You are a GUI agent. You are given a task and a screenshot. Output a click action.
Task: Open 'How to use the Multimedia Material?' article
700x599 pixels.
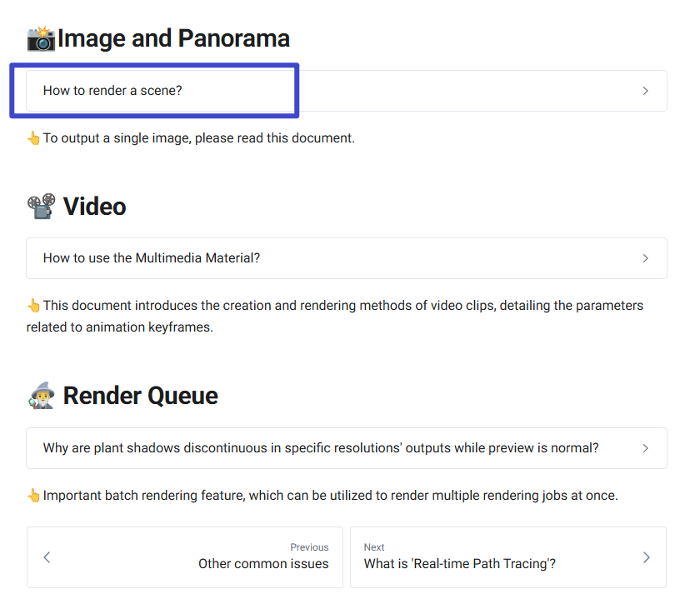(x=152, y=258)
